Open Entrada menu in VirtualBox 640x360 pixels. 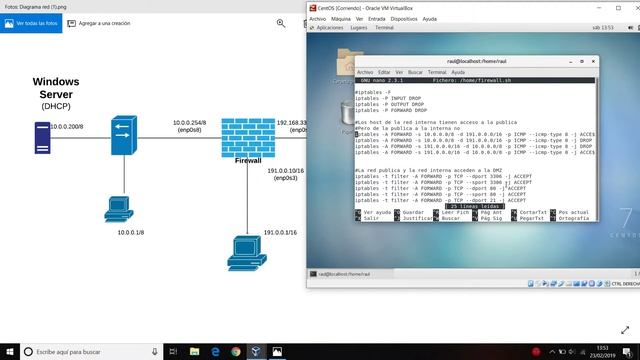tap(376, 19)
